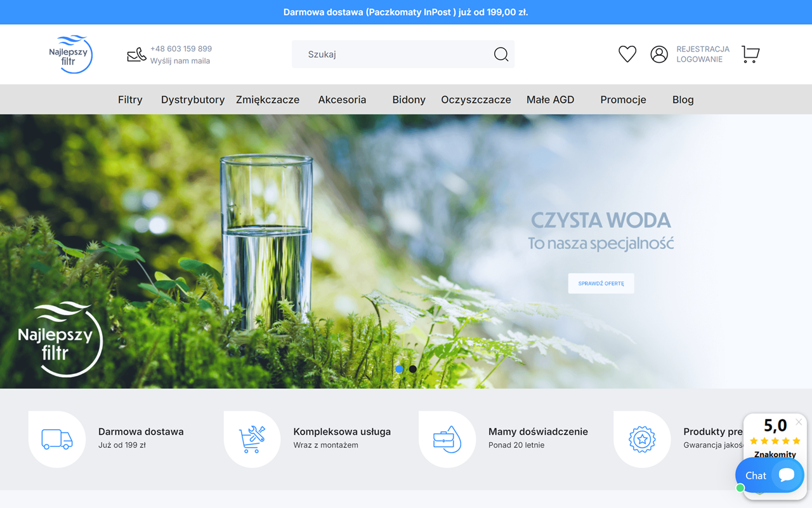Open the Dystrybutory category
Image resolution: width=812 pixels, height=508 pixels.
(193, 100)
